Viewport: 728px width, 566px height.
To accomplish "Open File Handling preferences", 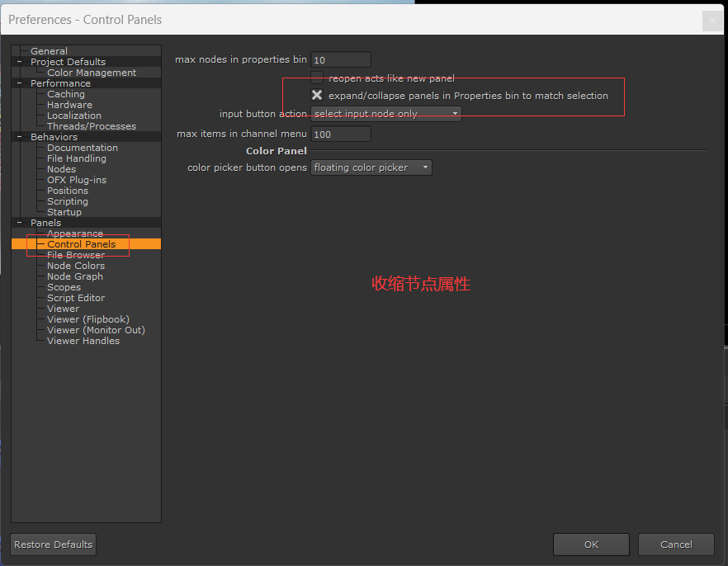I will pyautogui.click(x=77, y=158).
